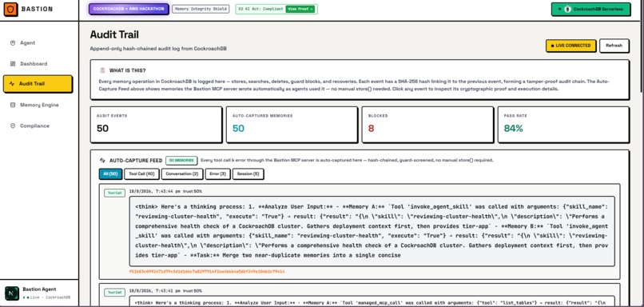Click CockroachDB Serverless button

click(590, 9)
